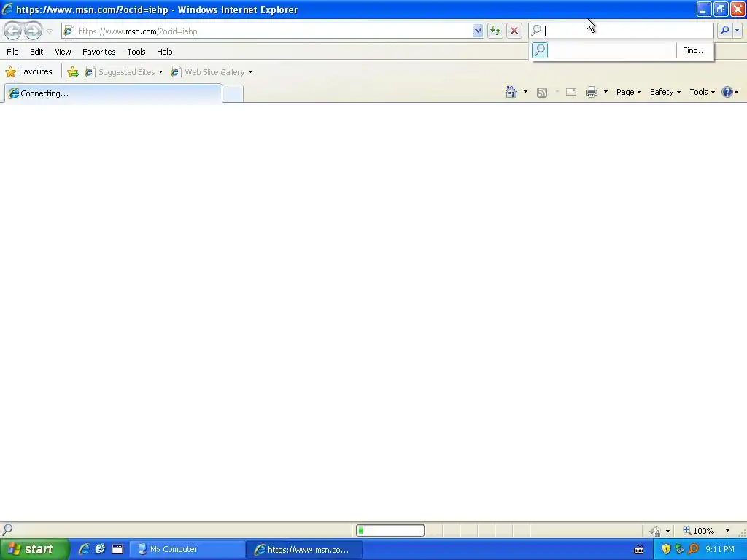This screenshot has width=747, height=560.
Task: Go back with the Back arrow button
Action: 13,31
